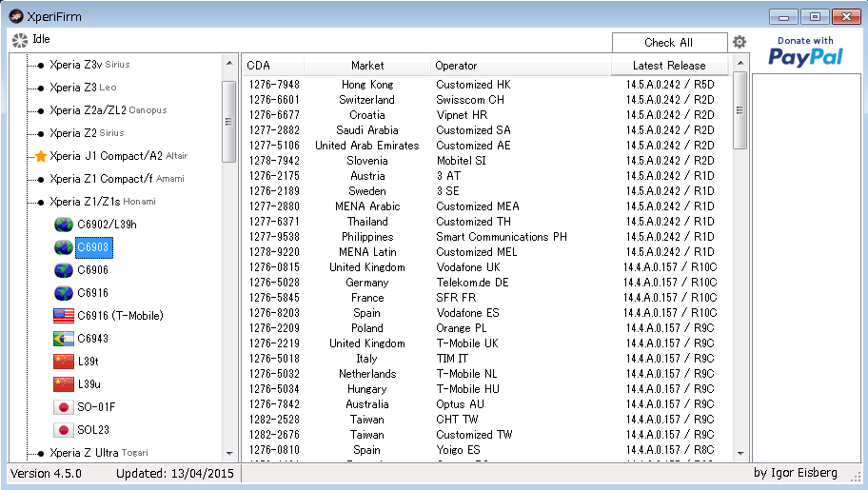Select the C6943 model
The height and width of the screenshot is (490, 868).
pyautogui.click(x=93, y=339)
